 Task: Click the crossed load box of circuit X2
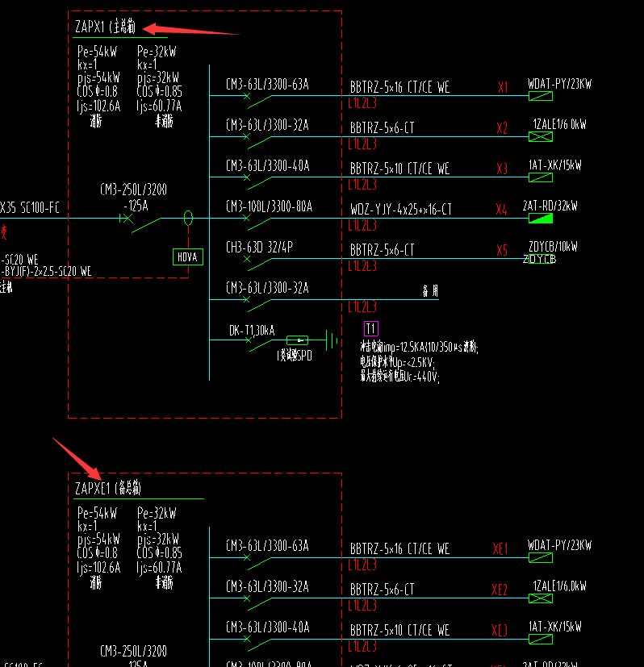tap(541, 136)
